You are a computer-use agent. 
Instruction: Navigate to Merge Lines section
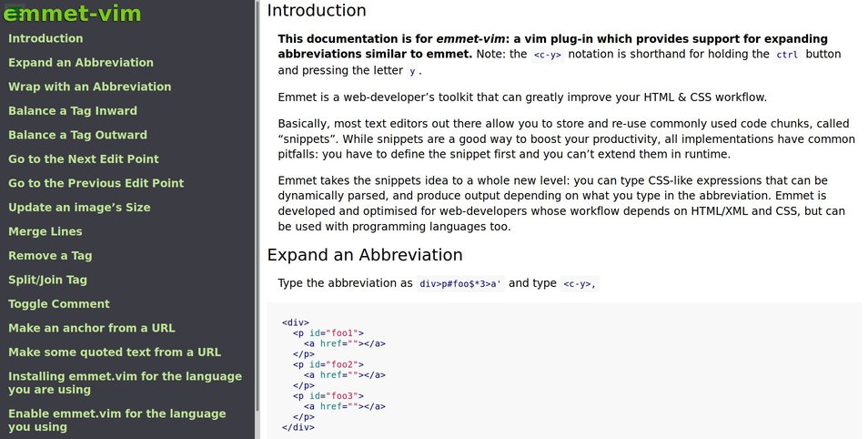[45, 231]
